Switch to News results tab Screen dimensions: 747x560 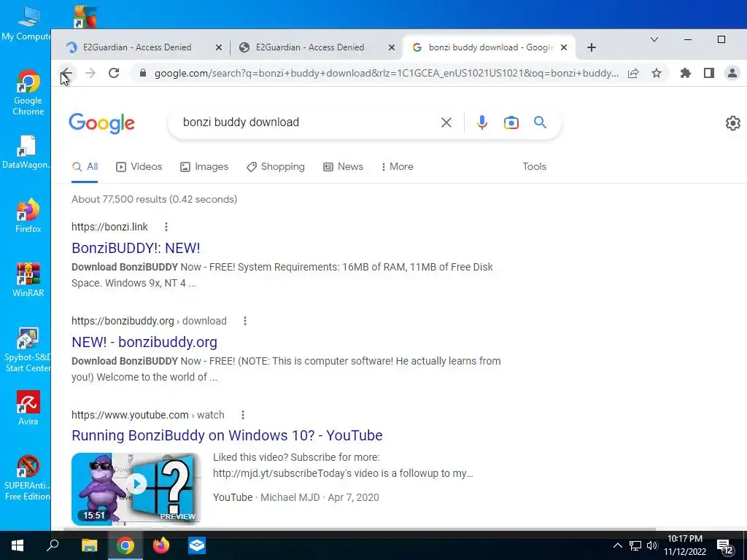[344, 167]
